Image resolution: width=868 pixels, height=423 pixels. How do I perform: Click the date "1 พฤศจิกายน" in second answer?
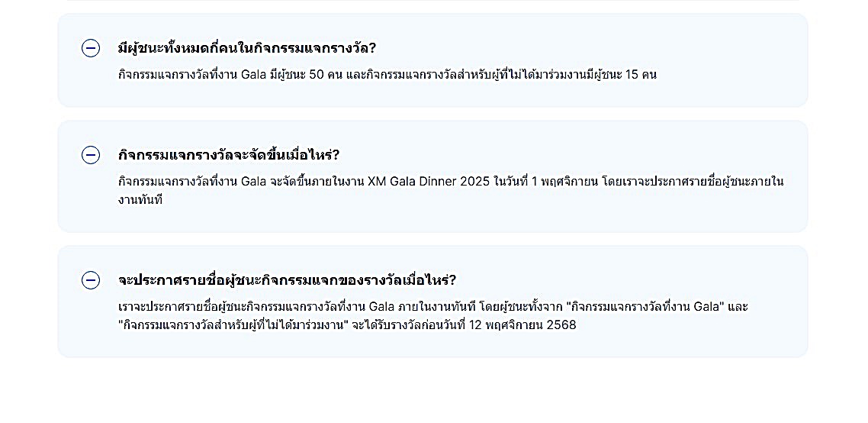(564, 182)
